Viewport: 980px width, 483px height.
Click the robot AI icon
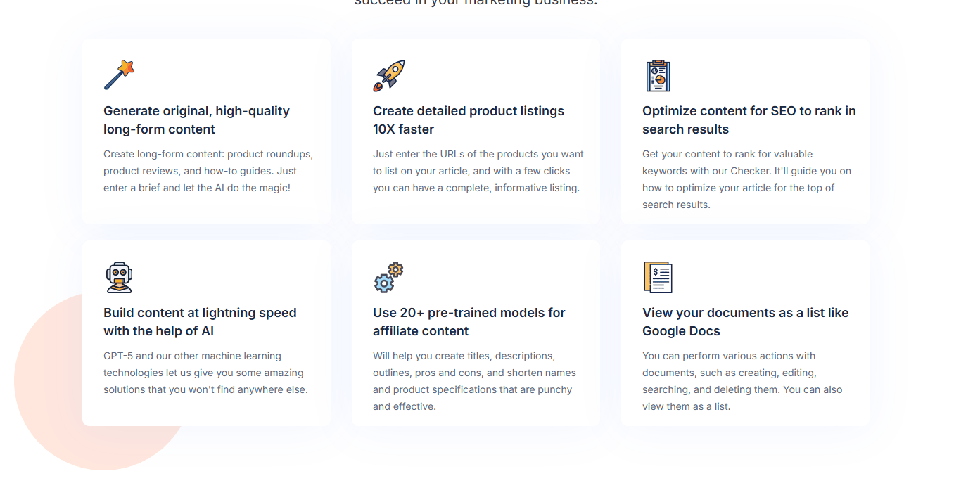pos(119,277)
